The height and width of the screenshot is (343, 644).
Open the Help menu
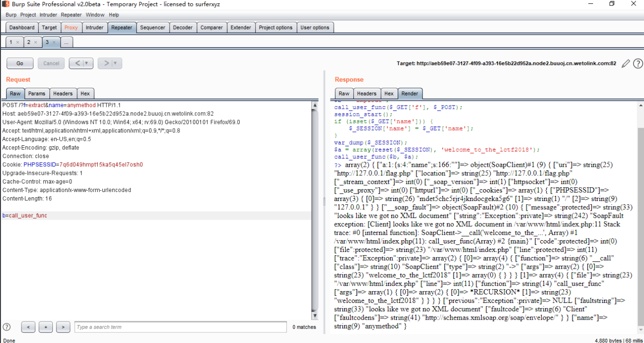114,15
